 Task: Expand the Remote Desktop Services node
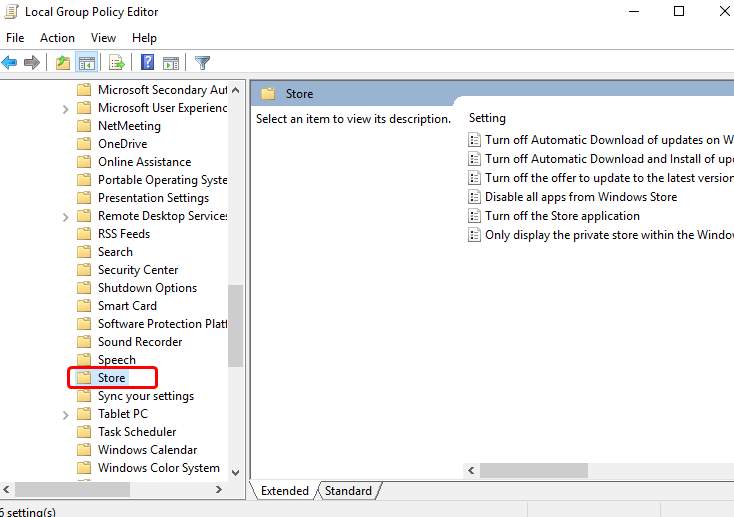66,216
